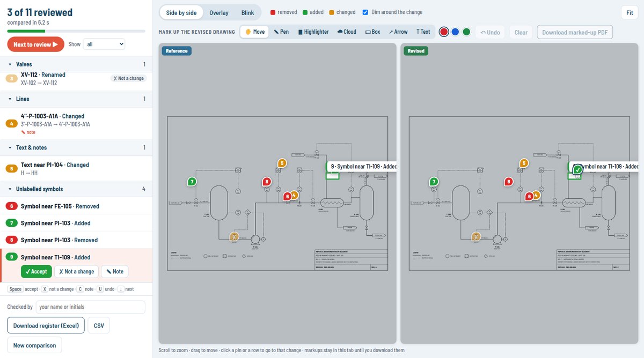Image resolution: width=644 pixels, height=358 pixels.
Task: Click badge 5 beside Text near PI-104
Action: point(11,169)
